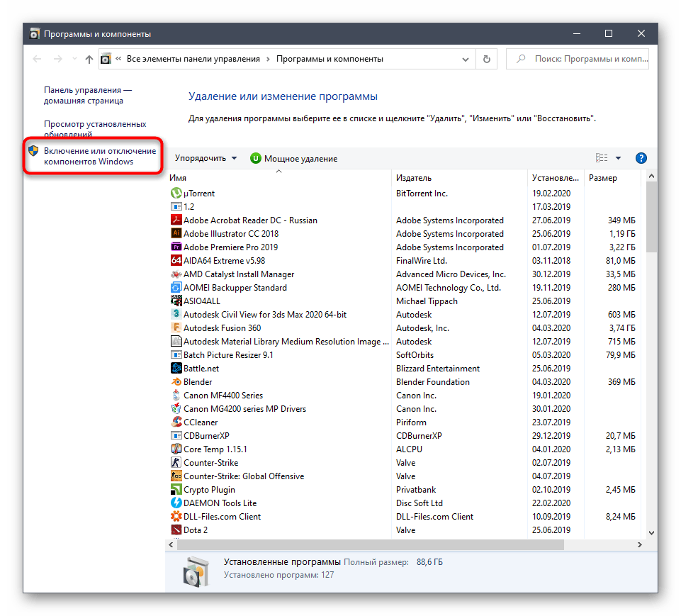Go up one level with up arrow
The width and height of the screenshot is (681, 616).
[x=89, y=60]
